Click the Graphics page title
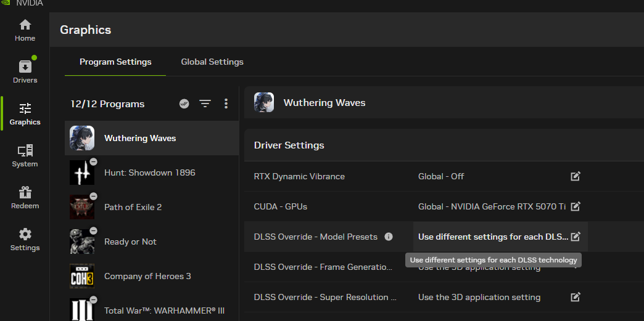Viewport: 644px width, 321px height. (x=85, y=30)
